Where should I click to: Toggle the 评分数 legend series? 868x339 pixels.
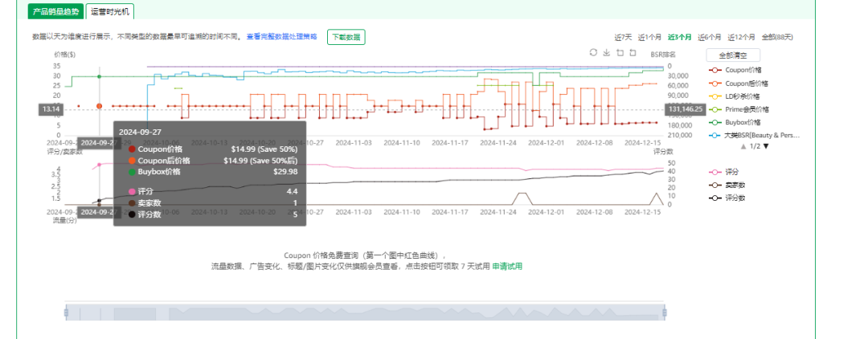pos(727,198)
